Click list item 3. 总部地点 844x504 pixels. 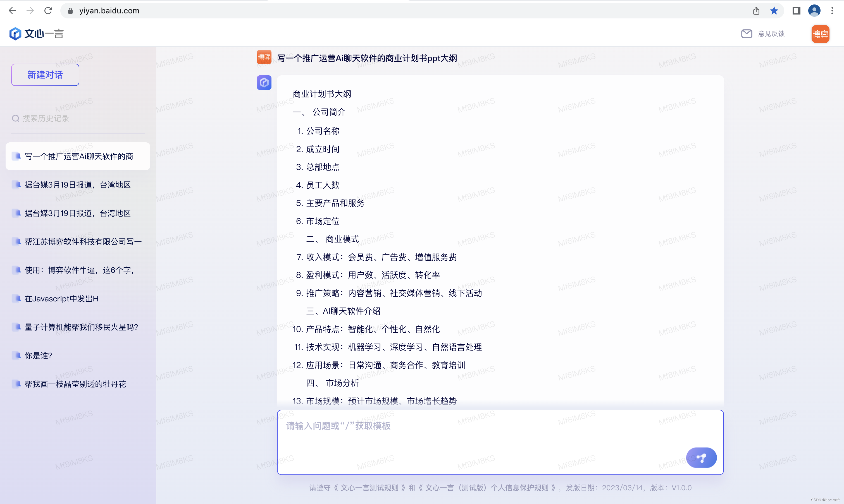(x=318, y=167)
